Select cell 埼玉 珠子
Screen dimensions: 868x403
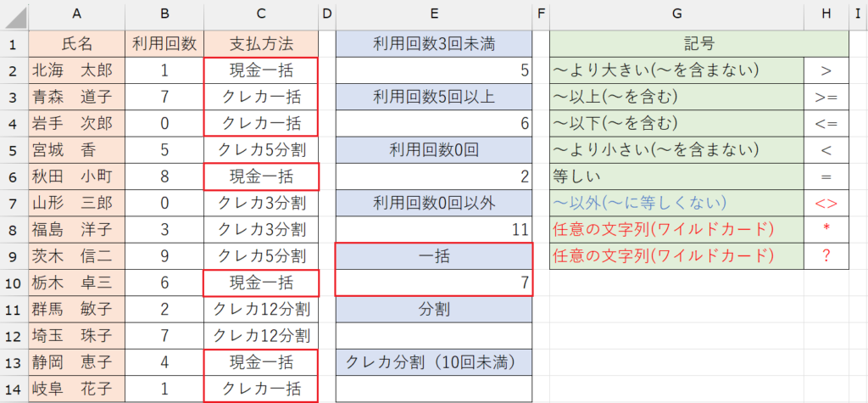(77, 335)
